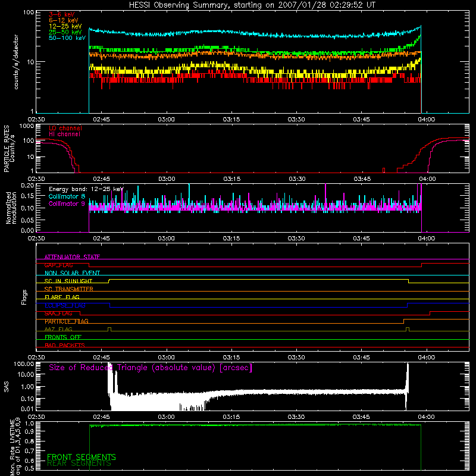Click the green 25-50 keV legend entry

pyautogui.click(x=65, y=32)
